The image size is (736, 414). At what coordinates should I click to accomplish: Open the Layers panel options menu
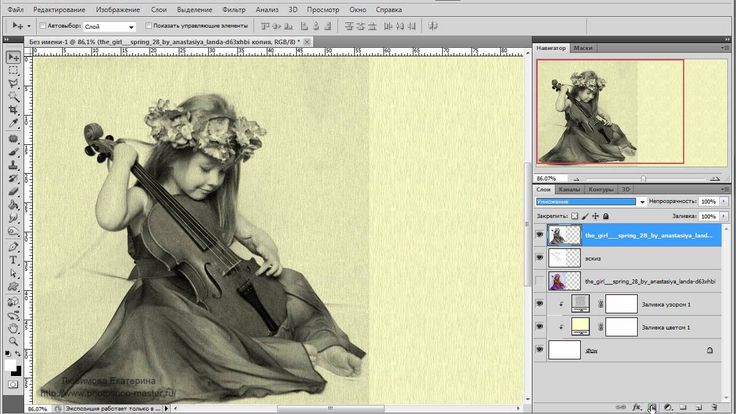[x=725, y=189]
